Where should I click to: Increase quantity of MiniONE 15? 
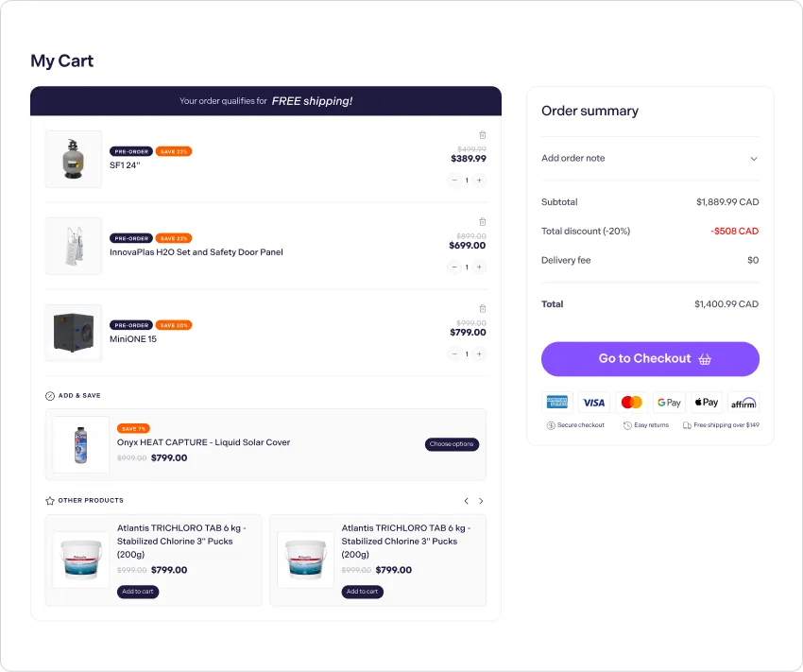pos(479,353)
